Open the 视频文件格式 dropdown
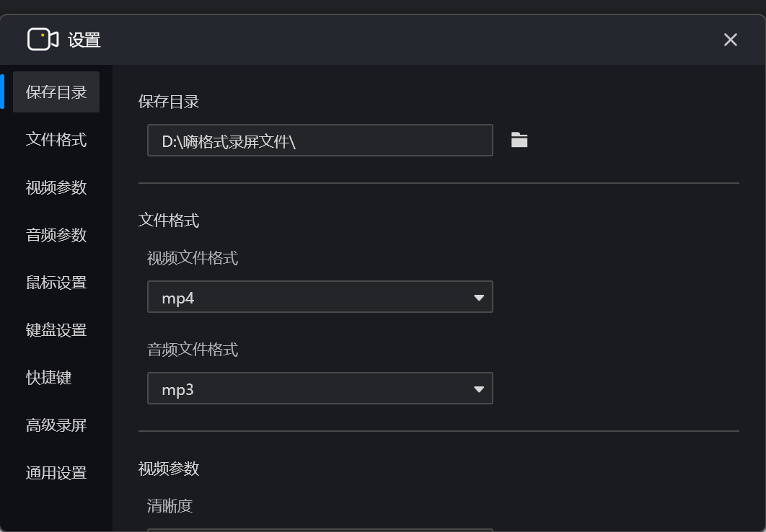Viewport: 766px width, 532px height. [x=320, y=296]
